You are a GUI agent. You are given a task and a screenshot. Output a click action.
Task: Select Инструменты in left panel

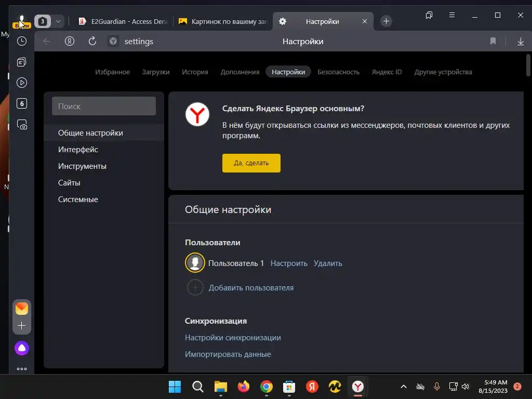(x=104, y=166)
